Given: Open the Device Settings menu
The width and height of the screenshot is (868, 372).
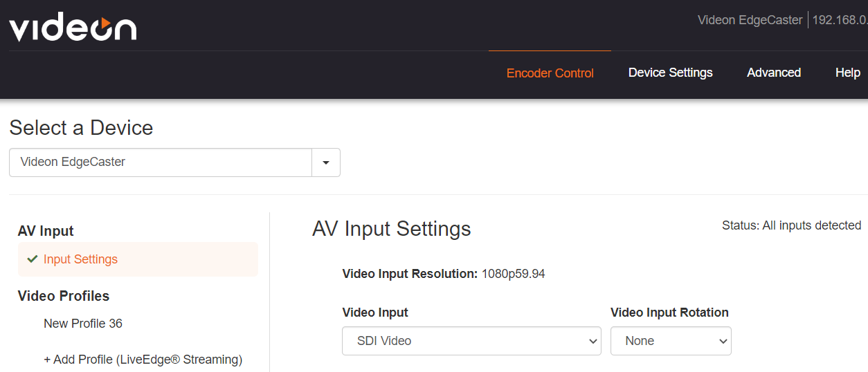Looking at the screenshot, I should (671, 73).
